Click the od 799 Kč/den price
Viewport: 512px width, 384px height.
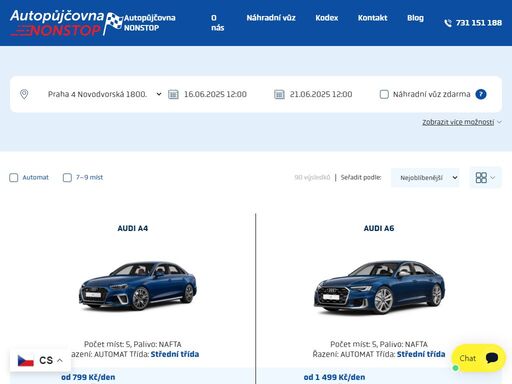88,377
